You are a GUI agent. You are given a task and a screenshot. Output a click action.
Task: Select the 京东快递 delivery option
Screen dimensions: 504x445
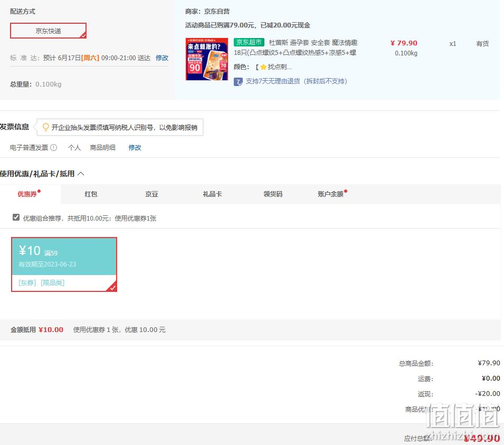tap(48, 31)
